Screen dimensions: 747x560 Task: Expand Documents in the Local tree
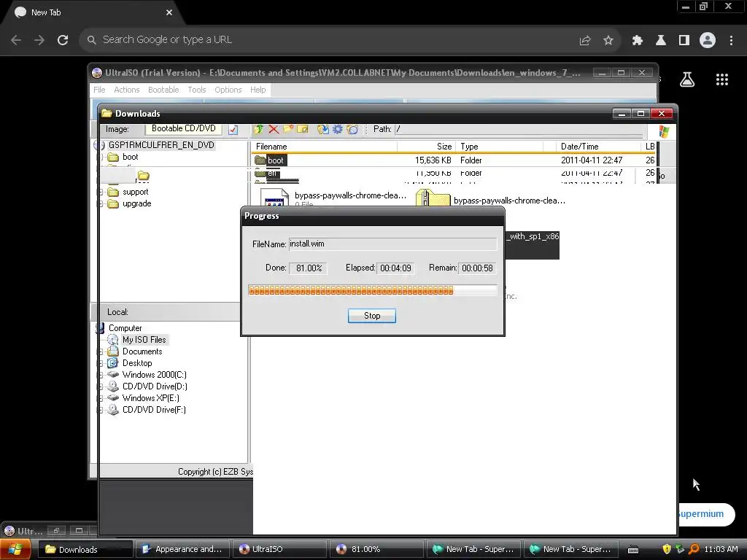[101, 352]
